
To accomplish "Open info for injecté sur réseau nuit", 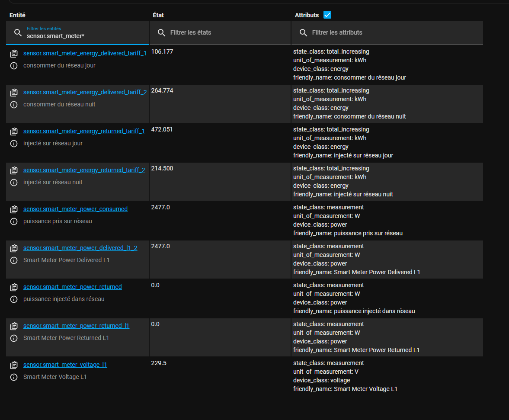I will coord(14,183).
